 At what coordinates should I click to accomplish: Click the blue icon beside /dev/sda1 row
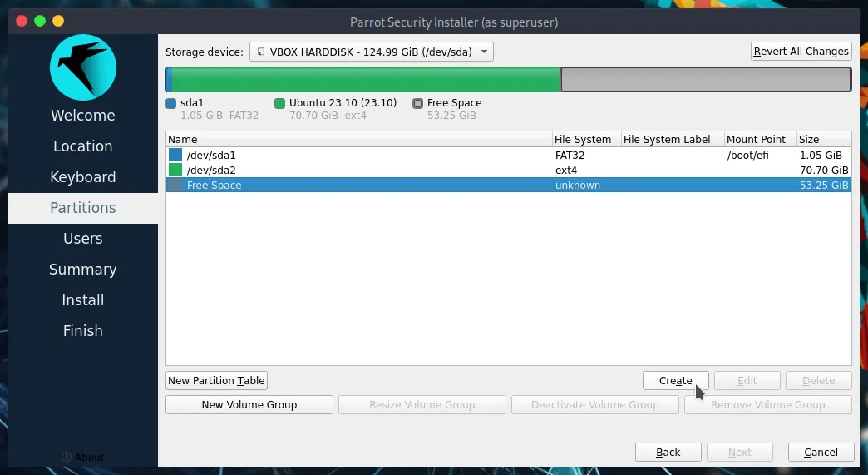pos(175,155)
